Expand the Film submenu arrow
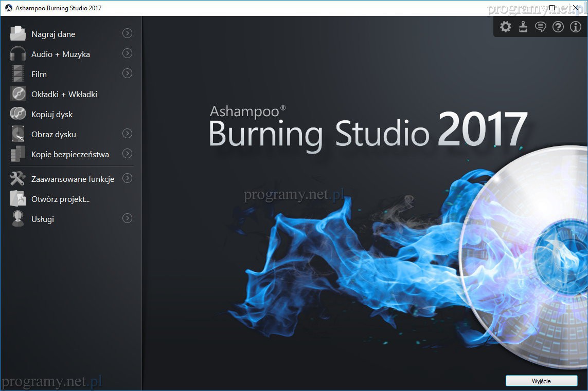 pyautogui.click(x=127, y=73)
